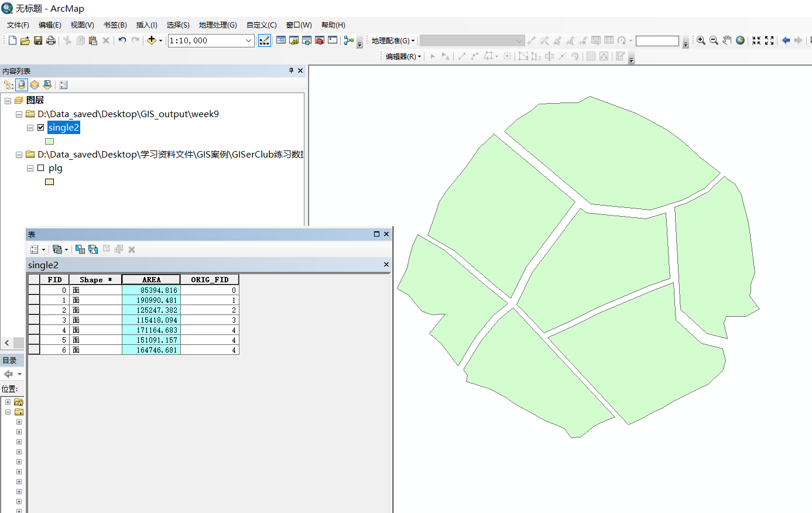Collapse the 图层 data frame node
The height and width of the screenshot is (513, 812).
(x=8, y=101)
